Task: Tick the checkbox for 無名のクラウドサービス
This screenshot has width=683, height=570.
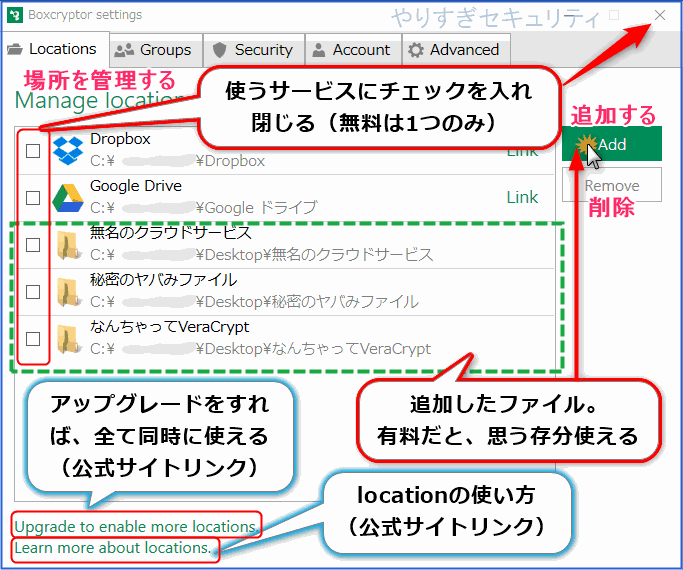Action: pos(33,245)
